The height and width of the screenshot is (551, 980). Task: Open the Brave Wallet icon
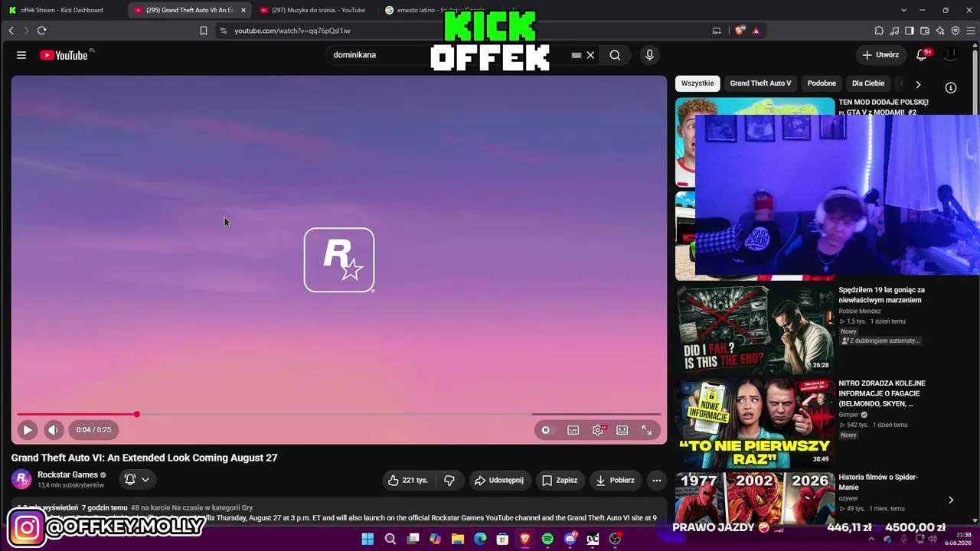tap(925, 31)
